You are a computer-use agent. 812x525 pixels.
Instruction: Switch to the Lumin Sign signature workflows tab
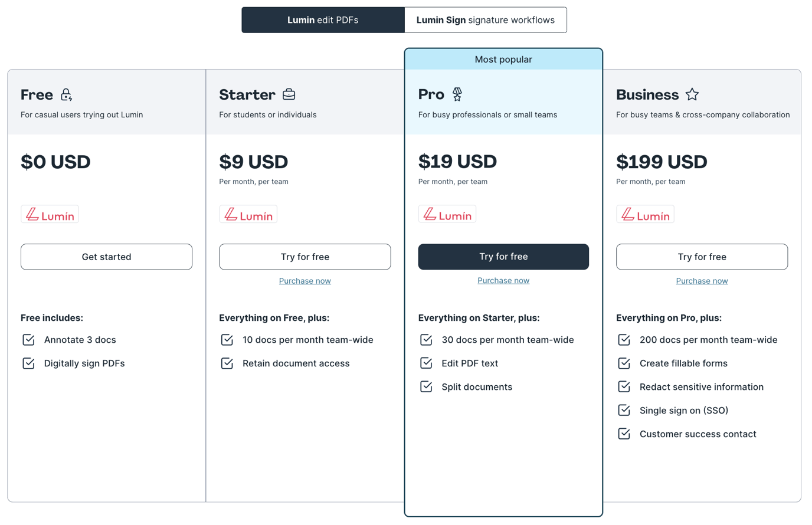pyautogui.click(x=485, y=19)
